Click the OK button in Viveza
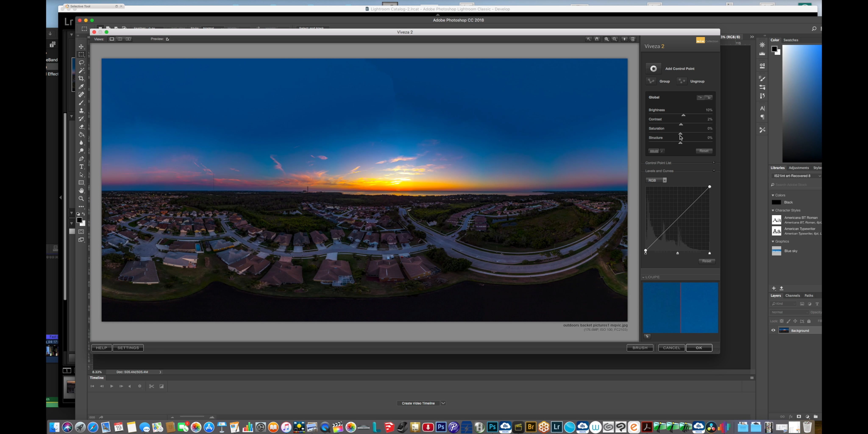The width and height of the screenshot is (868, 434). point(699,348)
